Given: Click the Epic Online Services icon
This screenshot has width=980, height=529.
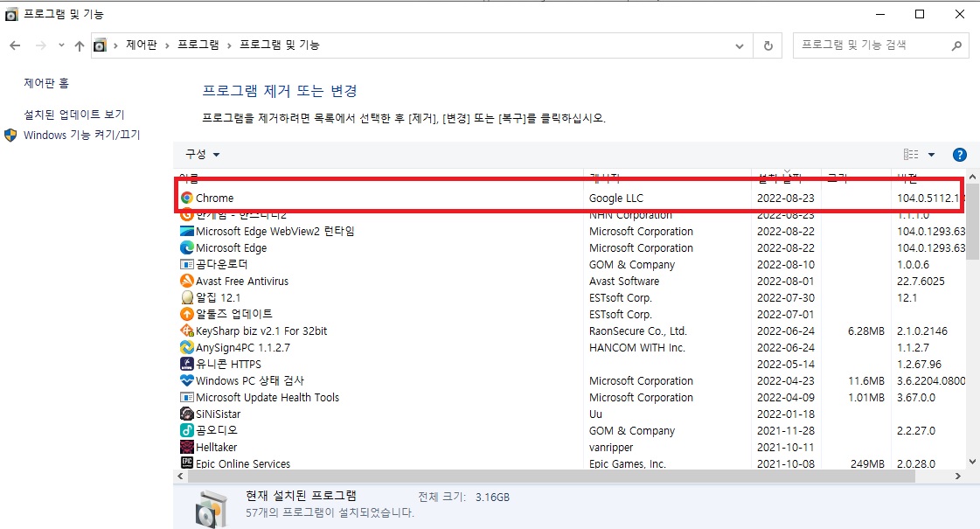Looking at the screenshot, I should [186, 463].
